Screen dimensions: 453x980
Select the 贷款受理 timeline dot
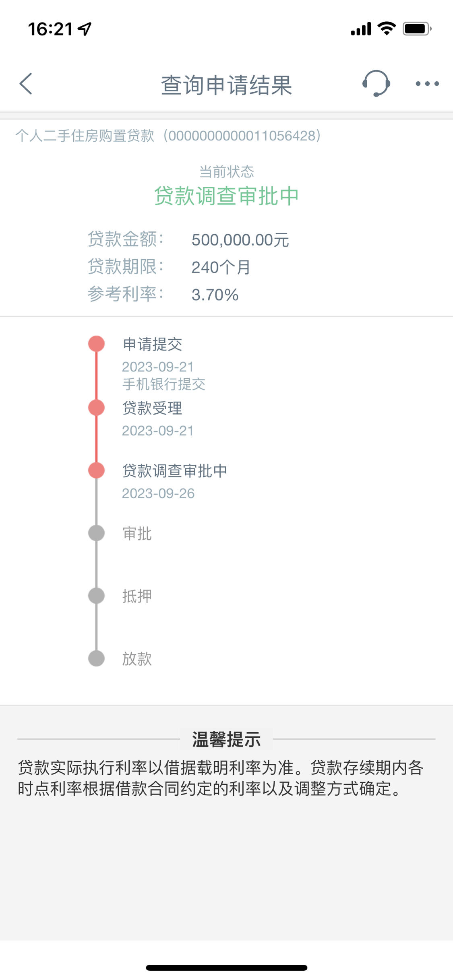pos(96,408)
